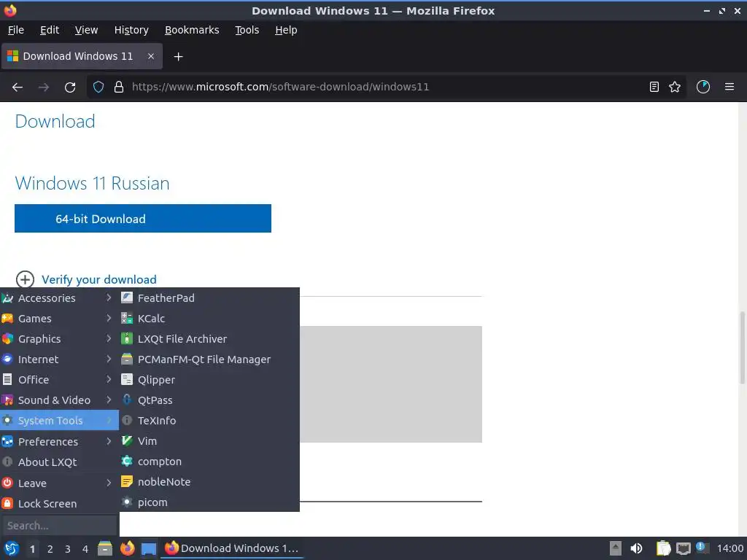
Task: Launch picom from the submenu
Action: coord(209,502)
